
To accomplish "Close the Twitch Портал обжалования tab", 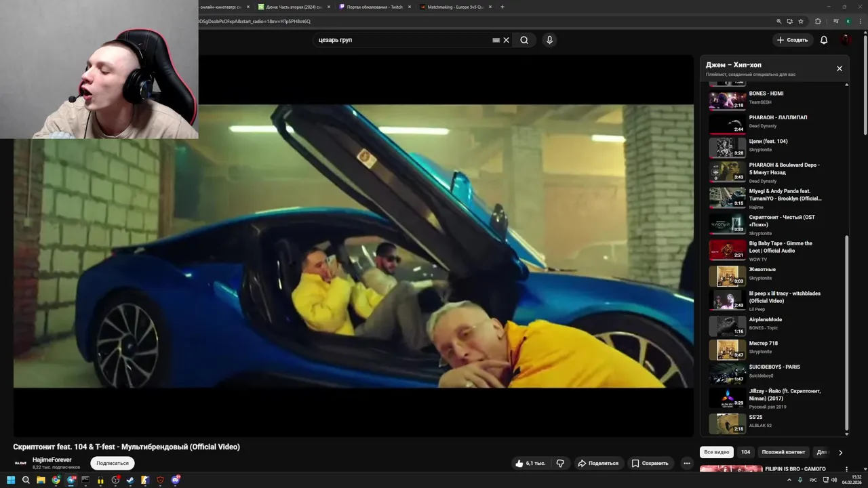I will tap(410, 7).
